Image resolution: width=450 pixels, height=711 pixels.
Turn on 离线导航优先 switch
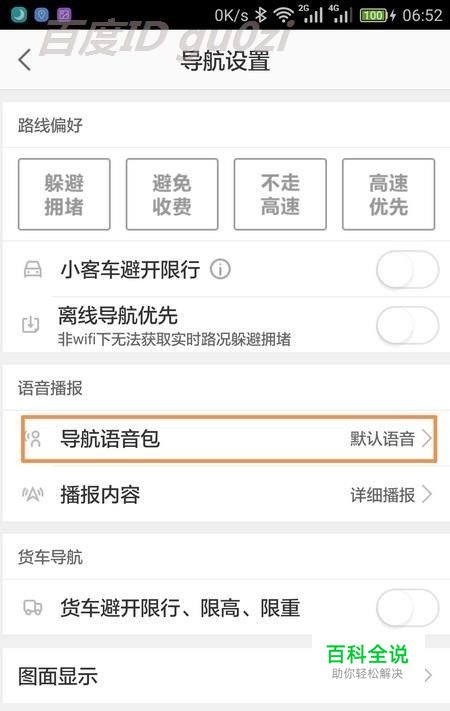[407, 325]
